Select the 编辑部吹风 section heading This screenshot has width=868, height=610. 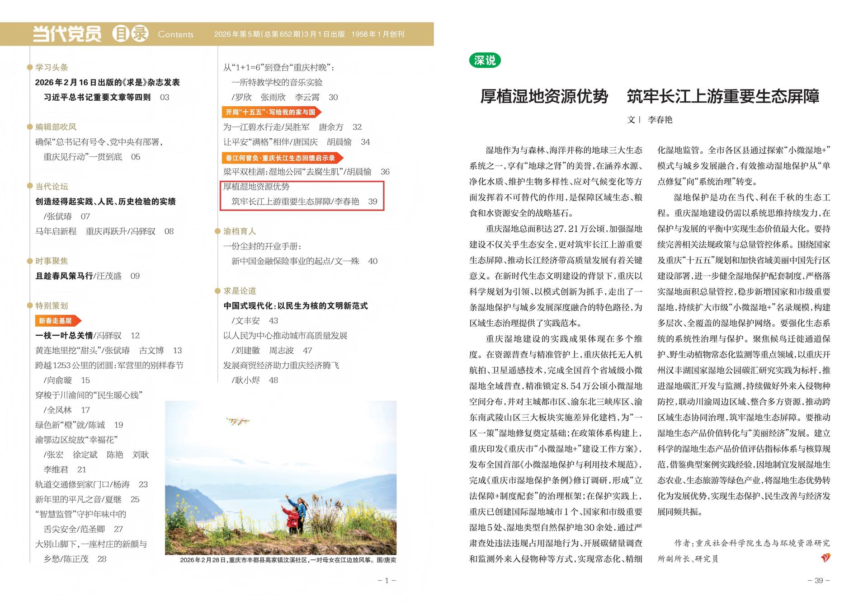tap(56, 127)
